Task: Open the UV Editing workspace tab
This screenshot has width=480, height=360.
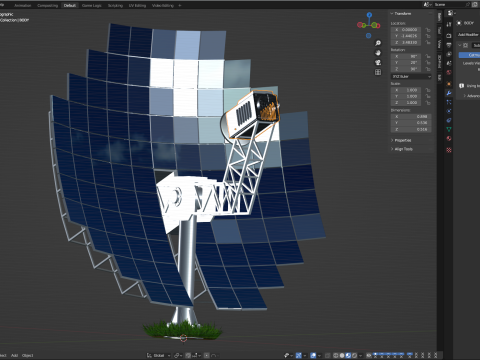Action: point(137,5)
